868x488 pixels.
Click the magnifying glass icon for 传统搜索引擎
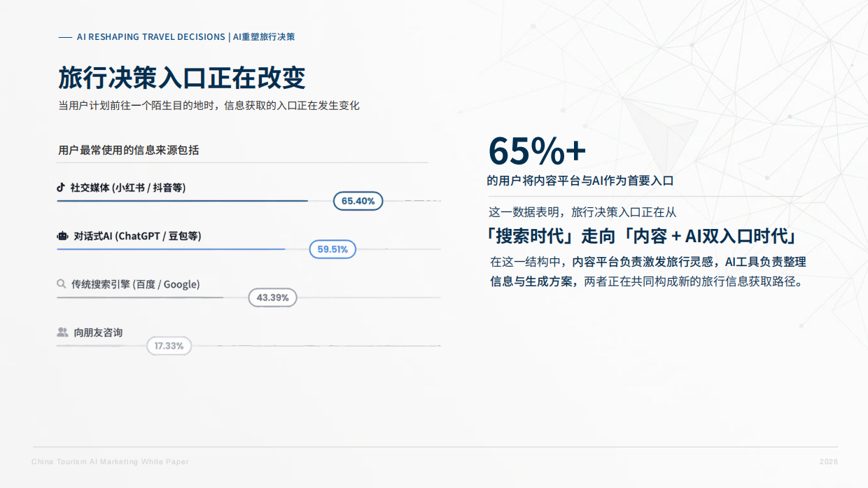(x=62, y=285)
